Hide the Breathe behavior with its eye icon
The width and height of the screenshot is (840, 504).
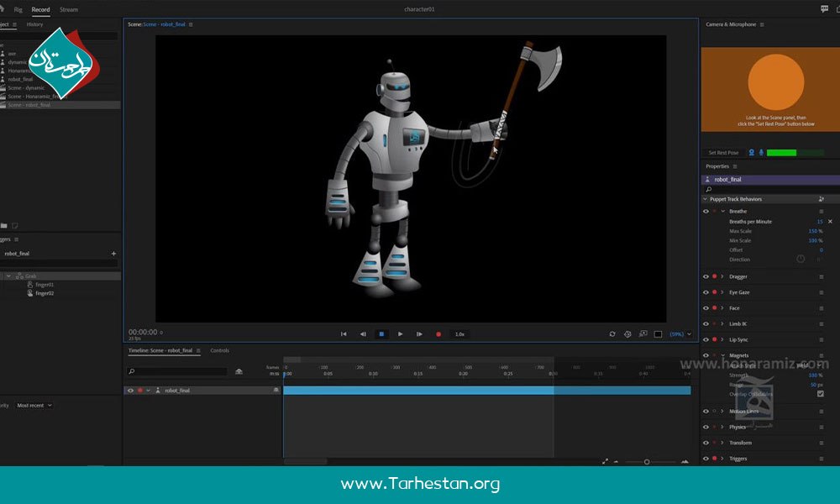point(706,212)
